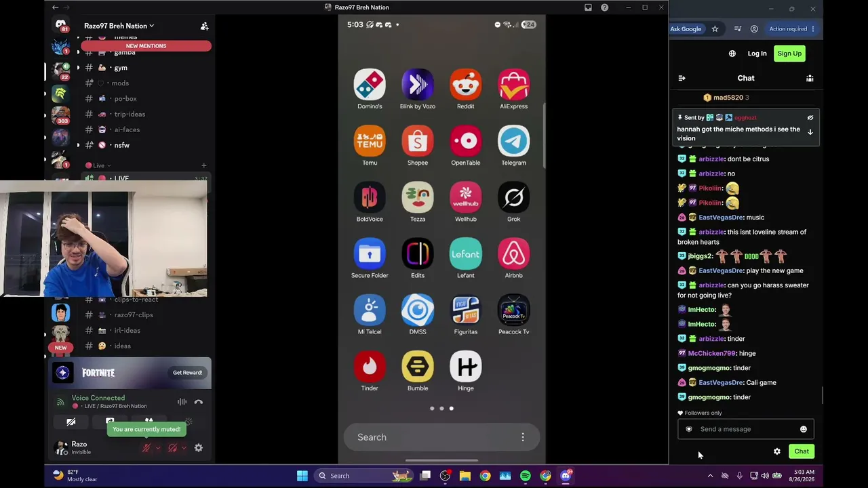Open Spotify from the Windows taskbar
Screen dimensions: 868x488
tap(526, 476)
